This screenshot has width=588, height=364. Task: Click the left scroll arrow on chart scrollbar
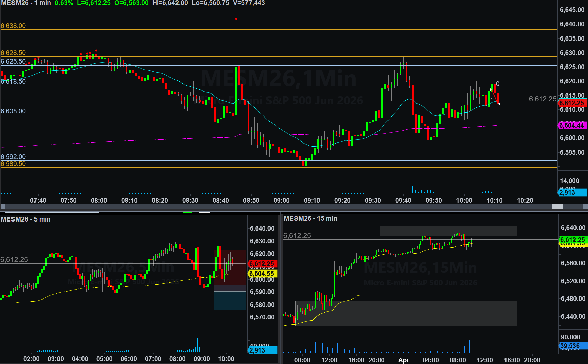pyautogui.click(x=3, y=207)
